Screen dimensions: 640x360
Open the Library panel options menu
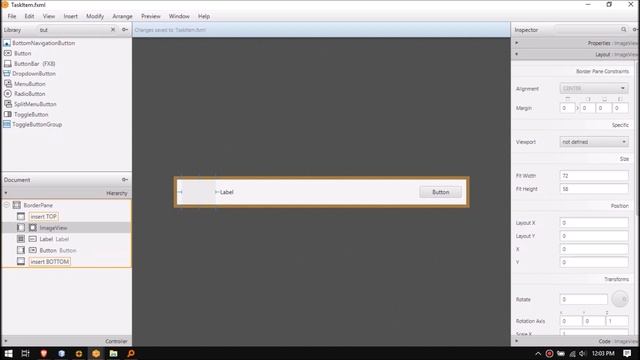(x=125, y=30)
